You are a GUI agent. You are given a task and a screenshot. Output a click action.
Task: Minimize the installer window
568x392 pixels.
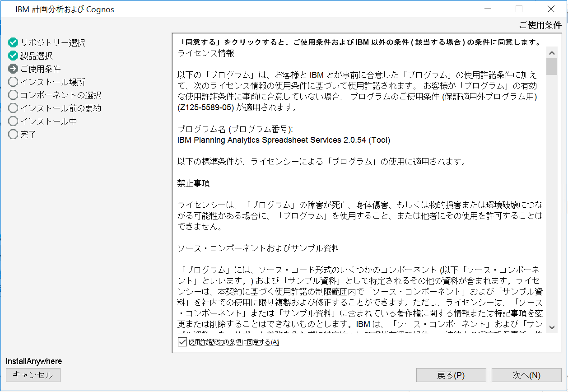pyautogui.click(x=487, y=9)
